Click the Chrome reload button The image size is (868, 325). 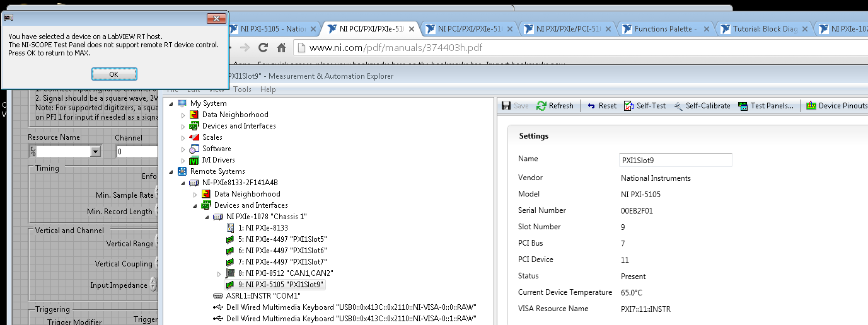point(263,47)
